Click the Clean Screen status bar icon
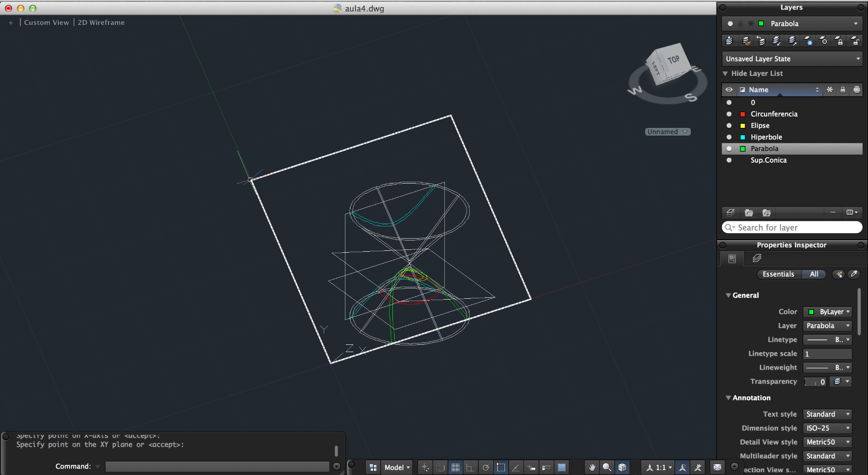 pos(717,467)
